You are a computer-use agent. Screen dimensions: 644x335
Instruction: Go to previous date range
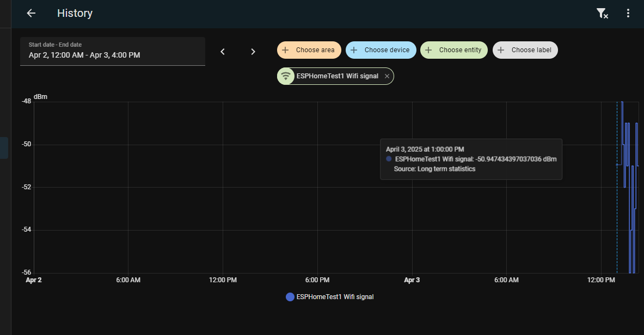[x=223, y=52]
